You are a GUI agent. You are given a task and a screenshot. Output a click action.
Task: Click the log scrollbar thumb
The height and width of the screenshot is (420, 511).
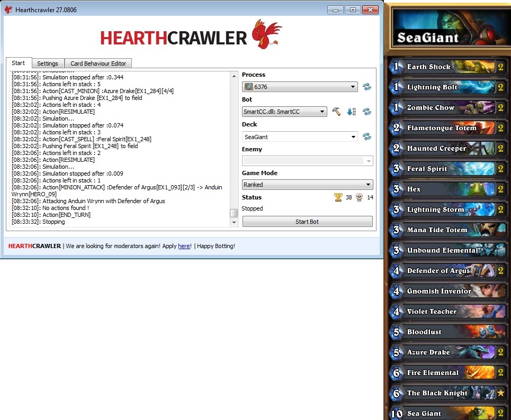[x=234, y=213]
